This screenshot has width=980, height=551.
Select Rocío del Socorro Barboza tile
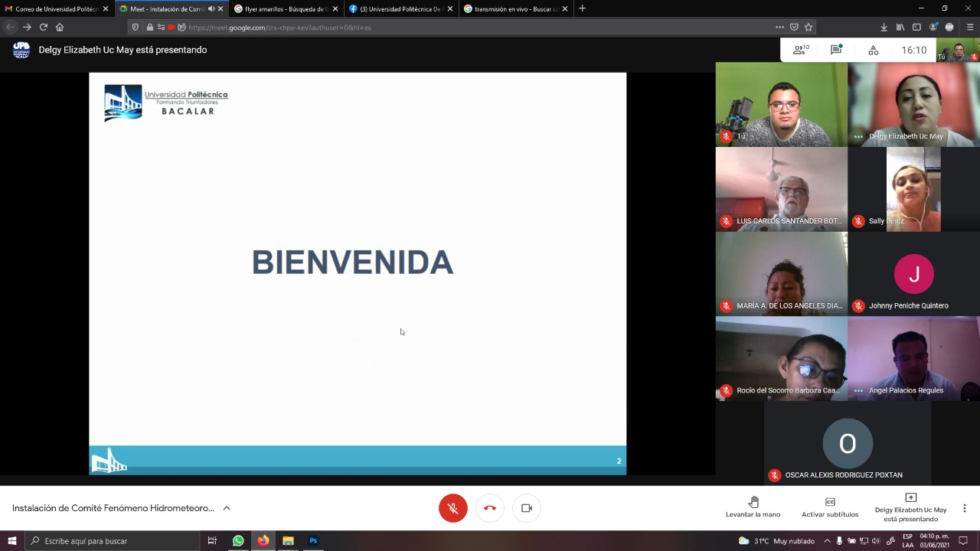tap(782, 359)
